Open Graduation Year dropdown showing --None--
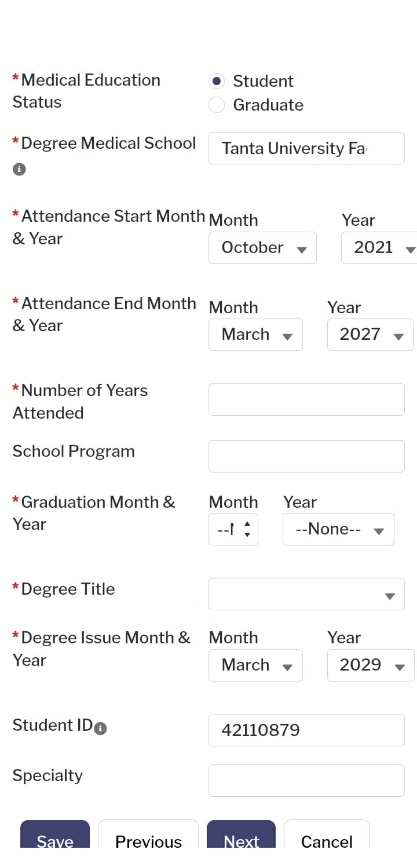The image size is (417, 868). point(338,529)
